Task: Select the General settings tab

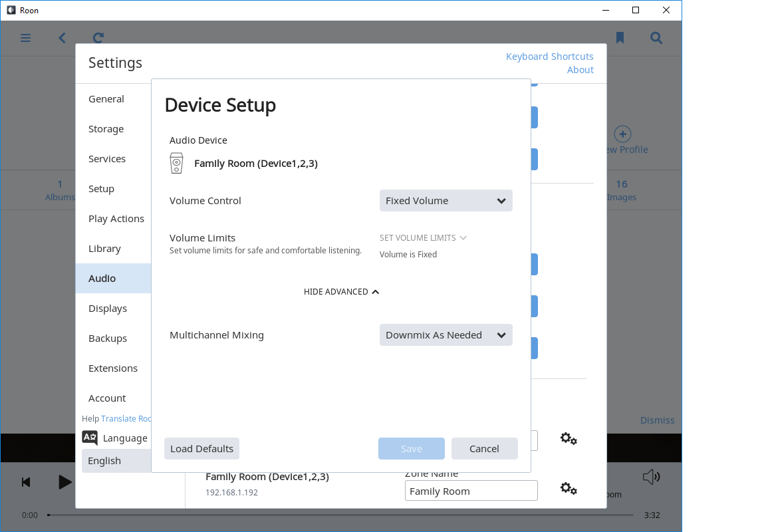Action: (x=113, y=99)
